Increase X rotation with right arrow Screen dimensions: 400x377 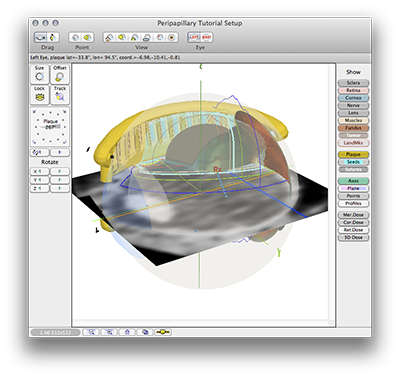click(x=60, y=171)
